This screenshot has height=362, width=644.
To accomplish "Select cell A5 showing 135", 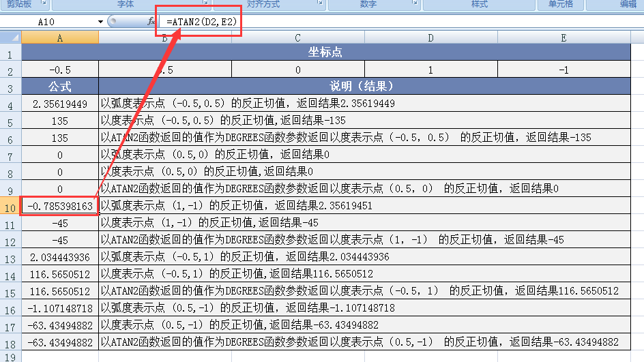I will point(60,121).
